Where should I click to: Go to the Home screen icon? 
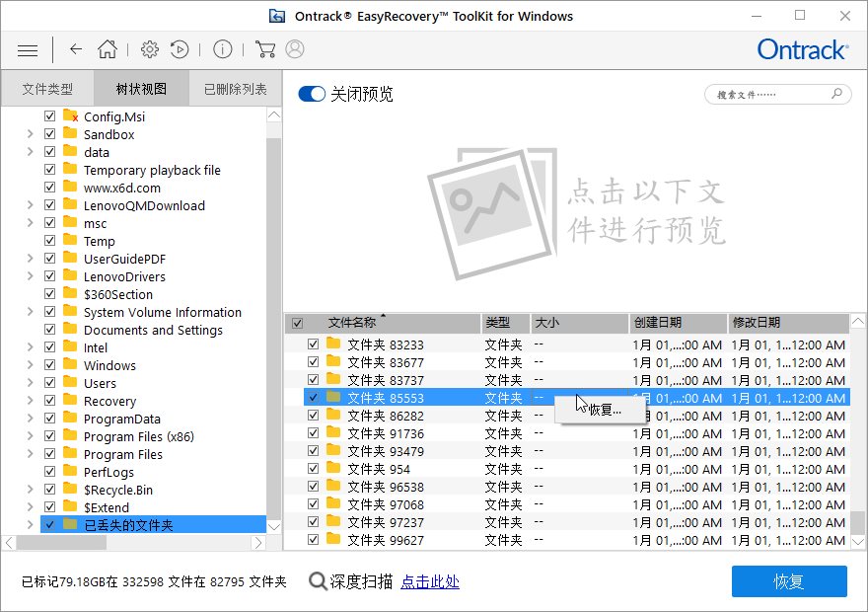[108, 49]
